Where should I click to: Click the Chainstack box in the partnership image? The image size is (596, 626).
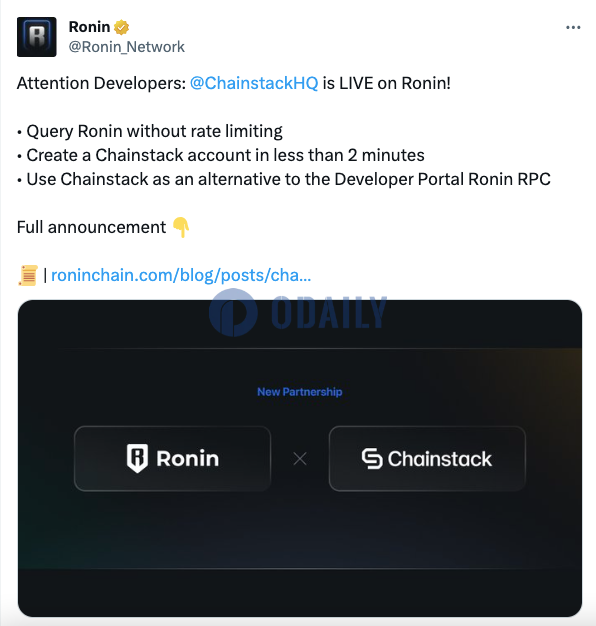point(427,458)
